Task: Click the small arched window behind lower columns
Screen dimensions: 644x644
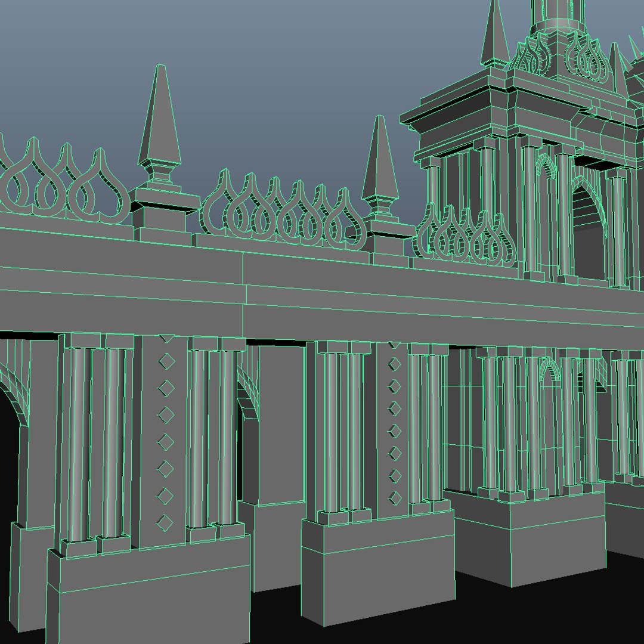Action: [549, 370]
